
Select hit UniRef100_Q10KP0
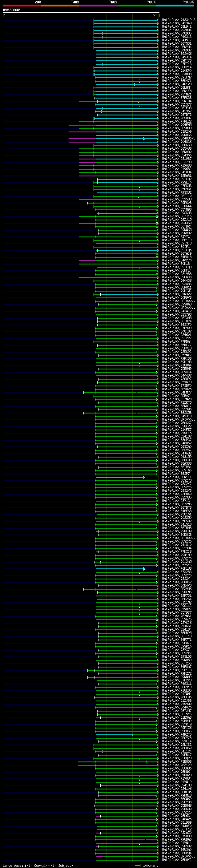coord(177,71)
